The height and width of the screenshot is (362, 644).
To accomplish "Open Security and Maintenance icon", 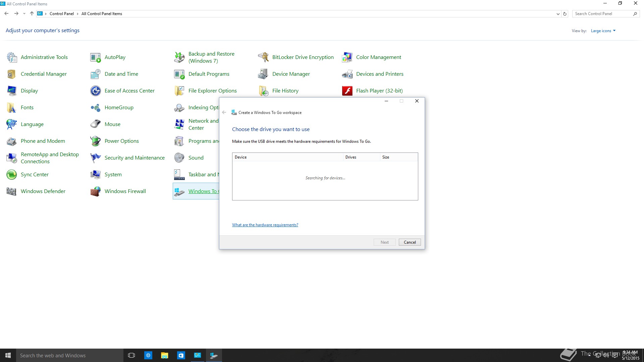I will tap(96, 158).
